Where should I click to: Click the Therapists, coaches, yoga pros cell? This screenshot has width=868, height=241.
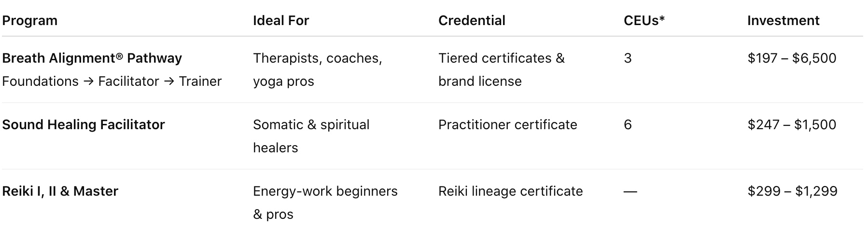click(x=318, y=69)
